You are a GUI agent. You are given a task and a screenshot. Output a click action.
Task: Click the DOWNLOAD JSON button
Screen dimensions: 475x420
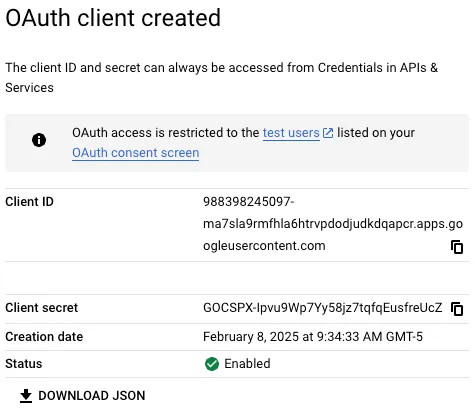coord(82,396)
